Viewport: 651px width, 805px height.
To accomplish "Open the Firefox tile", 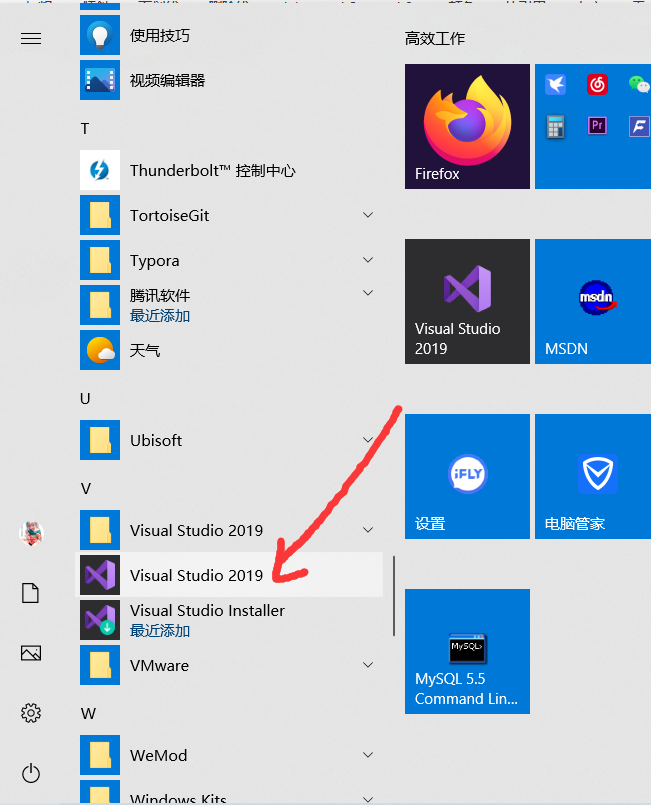I will click(467, 126).
